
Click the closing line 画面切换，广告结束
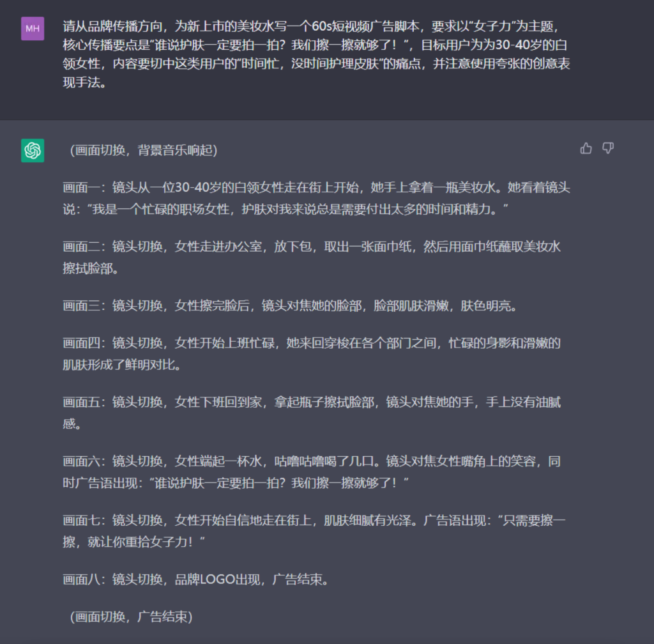tap(132, 617)
